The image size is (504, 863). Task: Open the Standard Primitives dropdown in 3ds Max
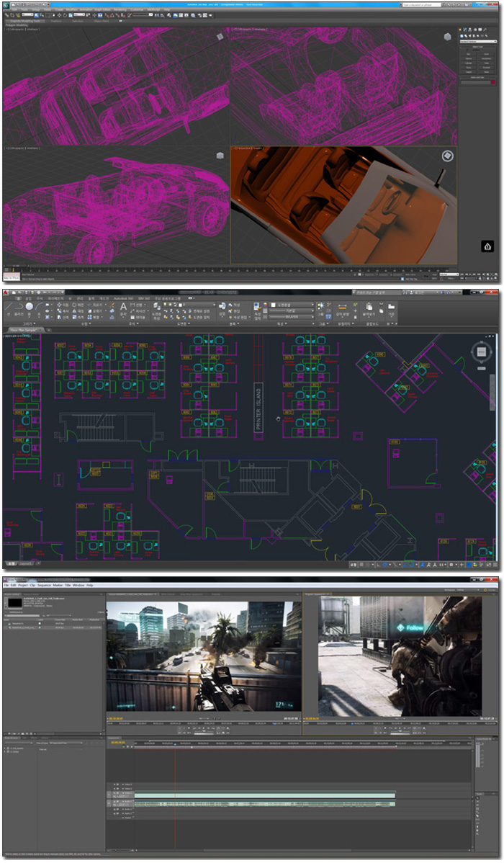[x=478, y=41]
